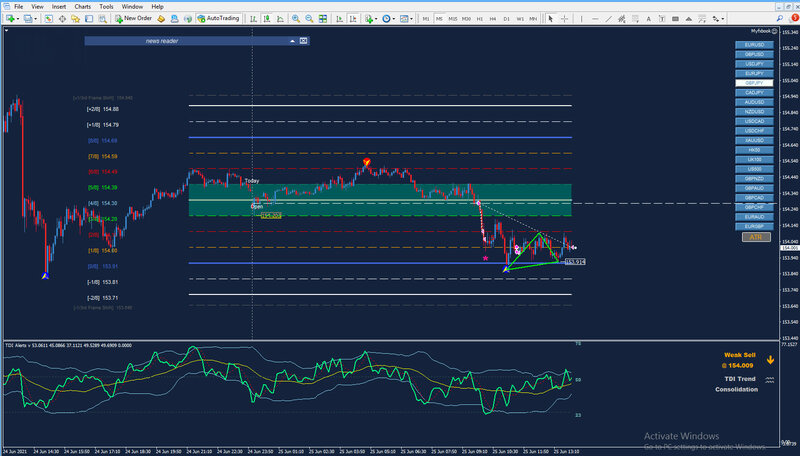Draw a horizontal line tool

595,19
